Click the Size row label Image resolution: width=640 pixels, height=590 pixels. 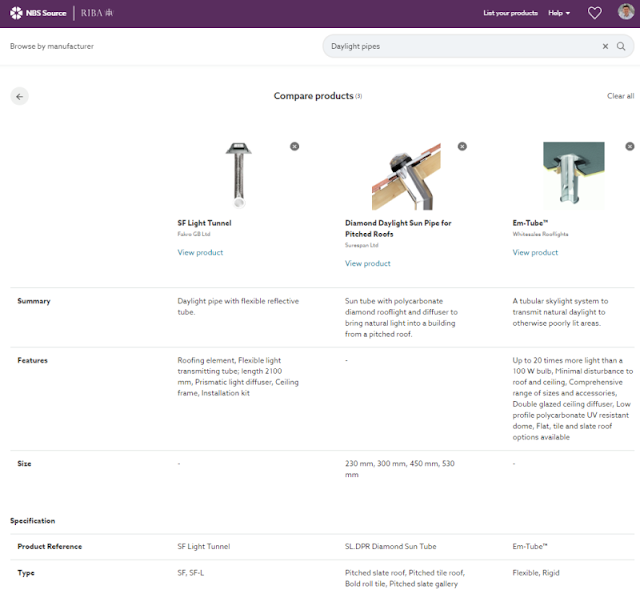click(x=24, y=464)
